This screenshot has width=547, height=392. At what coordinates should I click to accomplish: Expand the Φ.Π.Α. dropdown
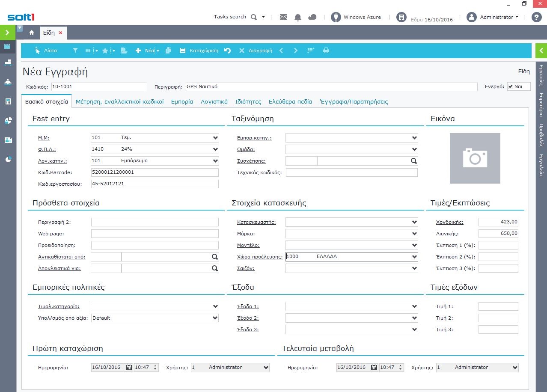click(x=215, y=150)
